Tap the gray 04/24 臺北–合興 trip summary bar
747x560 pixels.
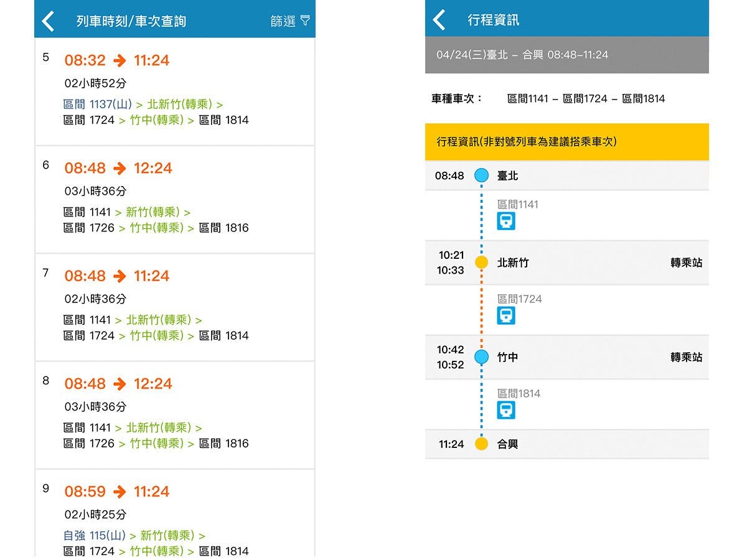click(566, 55)
